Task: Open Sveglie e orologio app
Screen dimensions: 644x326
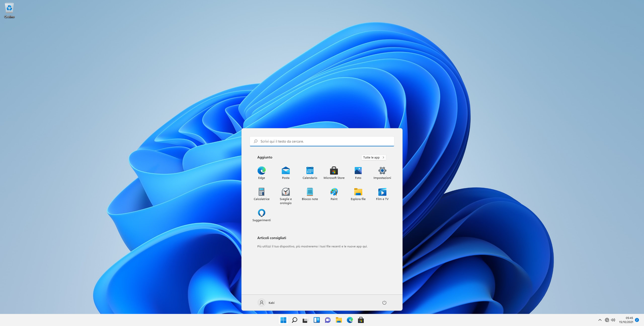Action: pyautogui.click(x=286, y=196)
